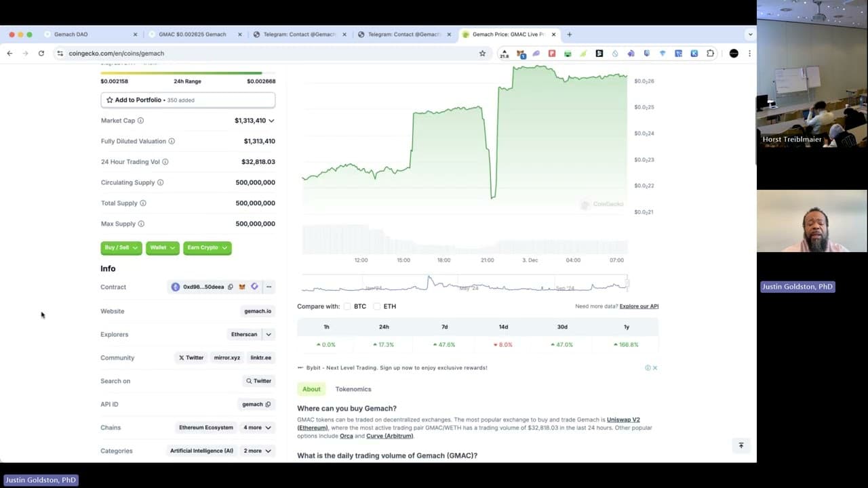Bookmark this page with the star icon
This screenshot has height=488, width=868.
[x=482, y=53]
